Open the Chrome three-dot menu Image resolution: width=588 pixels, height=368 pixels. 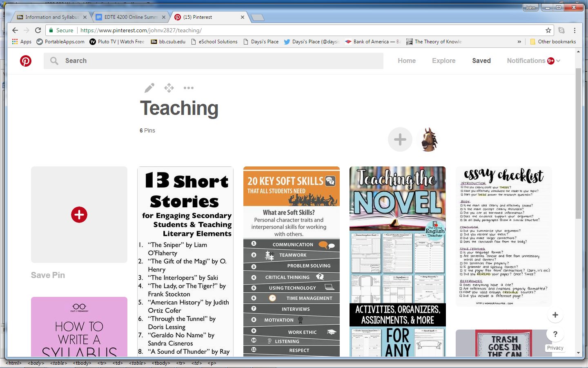tap(575, 30)
